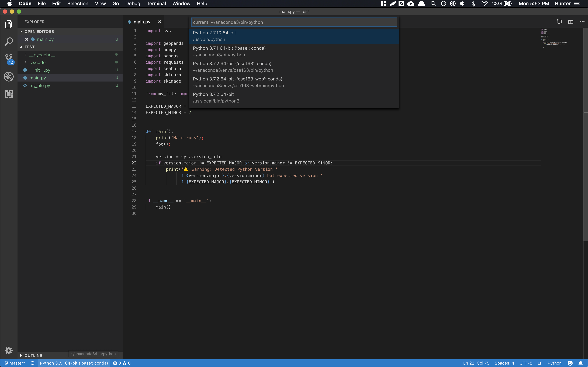Viewport: 588px width, 367px height.
Task: Select main.py in TEST folder tree
Action: pyautogui.click(x=70, y=78)
